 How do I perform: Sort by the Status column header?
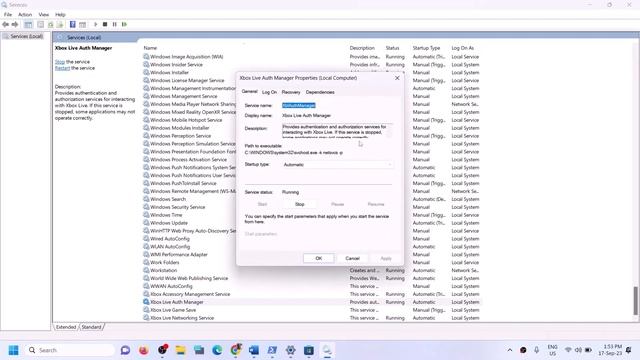(x=392, y=48)
